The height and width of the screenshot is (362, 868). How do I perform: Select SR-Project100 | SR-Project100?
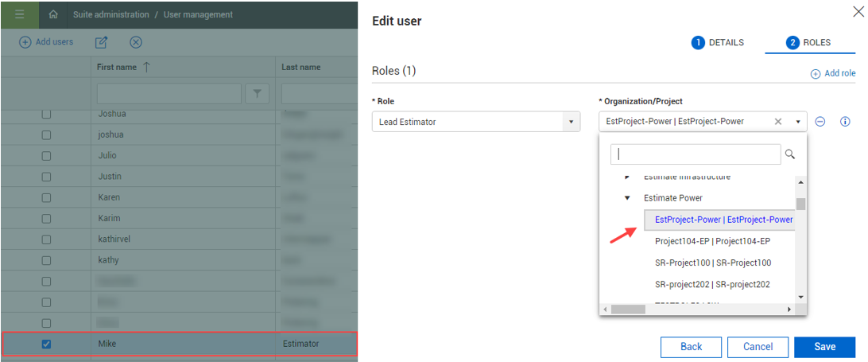coord(713,263)
